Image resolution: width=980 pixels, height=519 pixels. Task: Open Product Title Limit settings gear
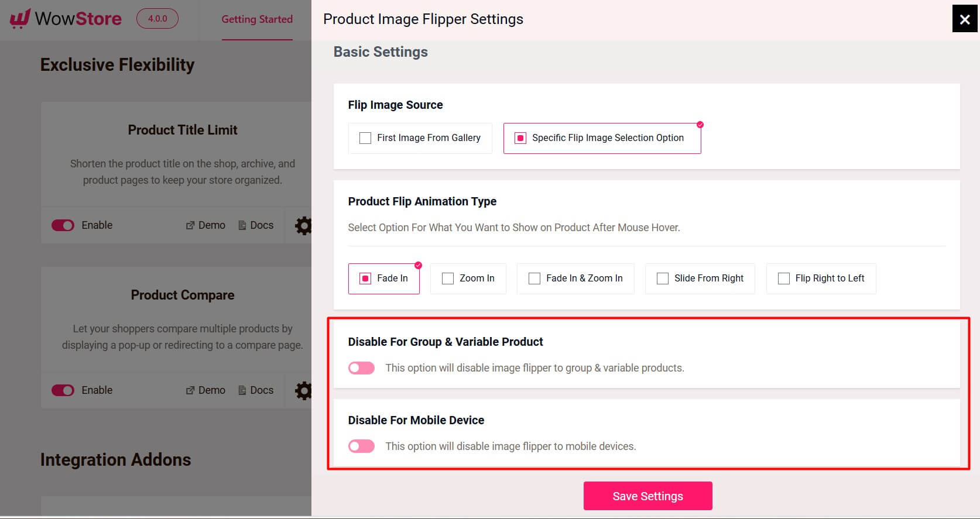click(x=303, y=225)
